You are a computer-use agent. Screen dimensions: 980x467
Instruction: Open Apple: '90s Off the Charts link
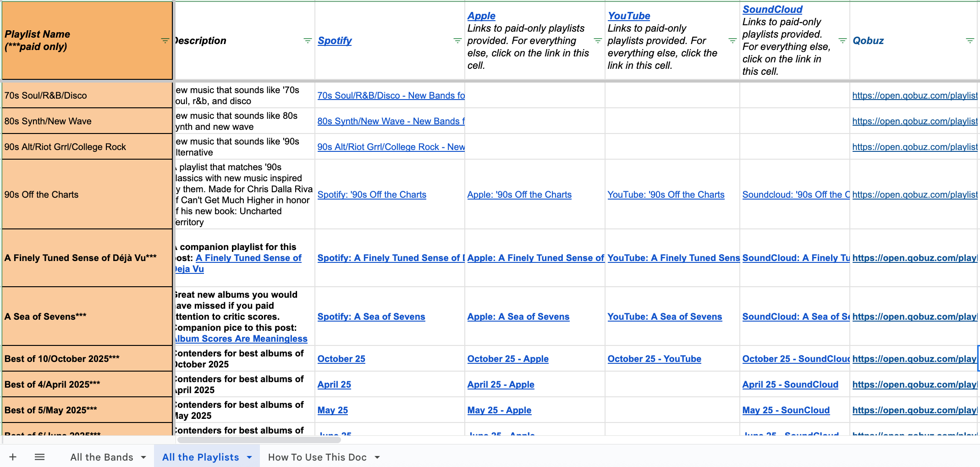pos(519,195)
